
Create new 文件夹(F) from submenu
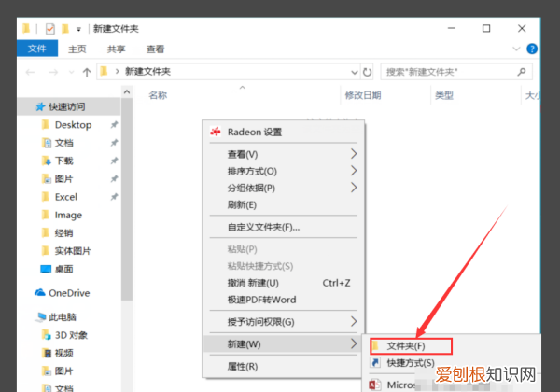coord(411,346)
